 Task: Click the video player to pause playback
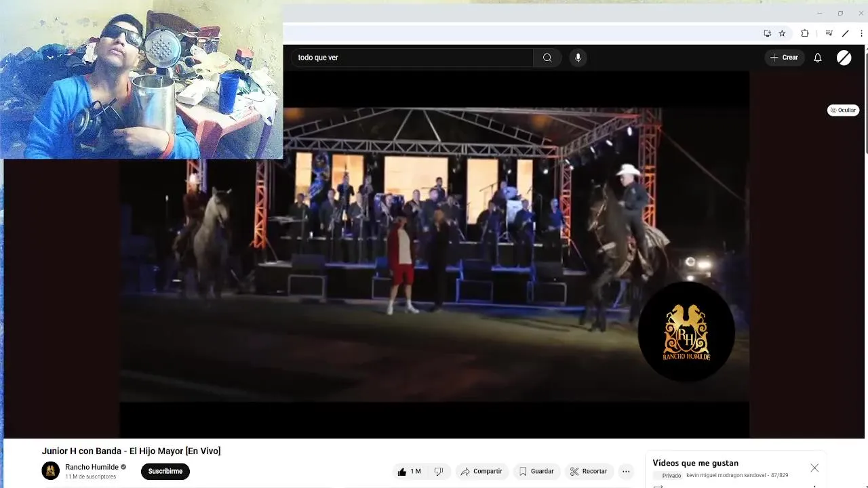pyautogui.click(x=435, y=254)
